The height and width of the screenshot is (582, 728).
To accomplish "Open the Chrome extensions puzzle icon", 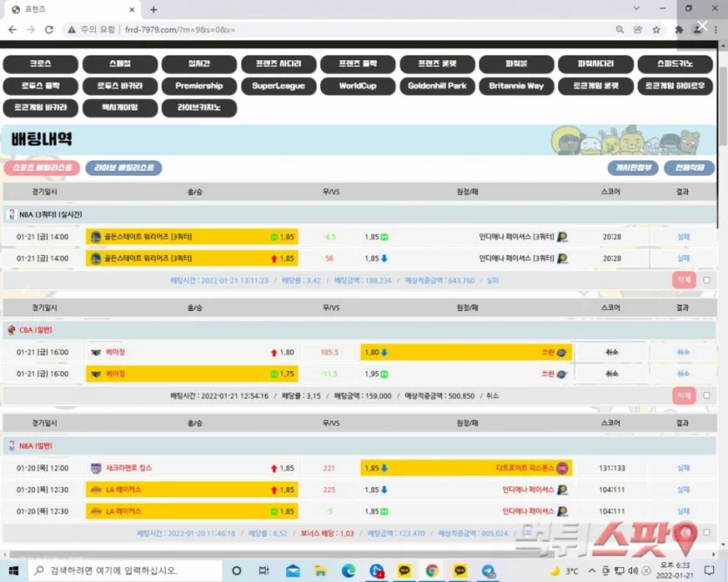I will (x=679, y=30).
